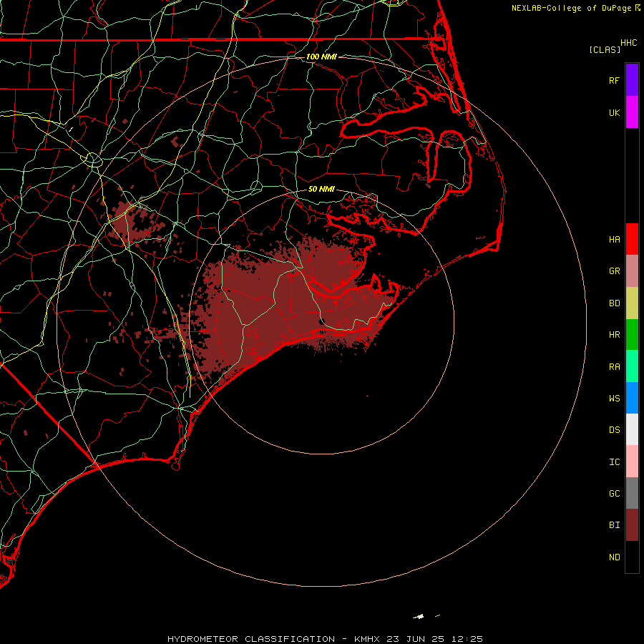The height and width of the screenshot is (644, 644).
Task: Click the BI legend label
Action: (614, 525)
